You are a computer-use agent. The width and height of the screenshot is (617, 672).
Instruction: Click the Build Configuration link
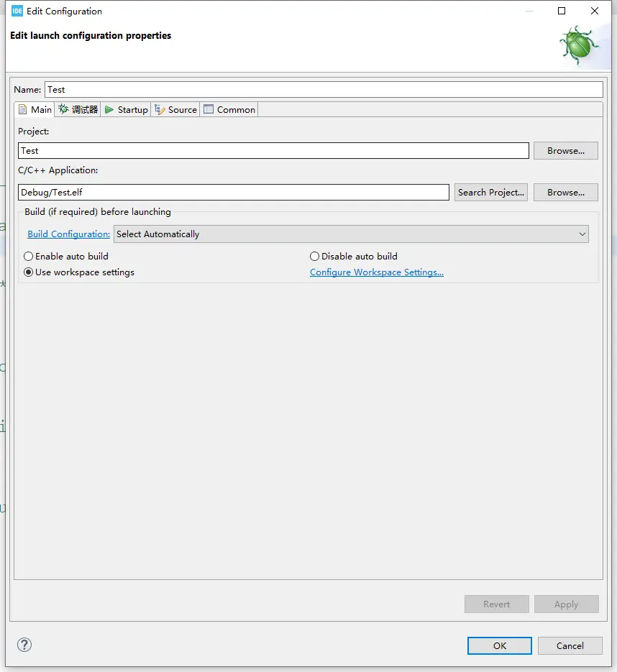click(68, 234)
